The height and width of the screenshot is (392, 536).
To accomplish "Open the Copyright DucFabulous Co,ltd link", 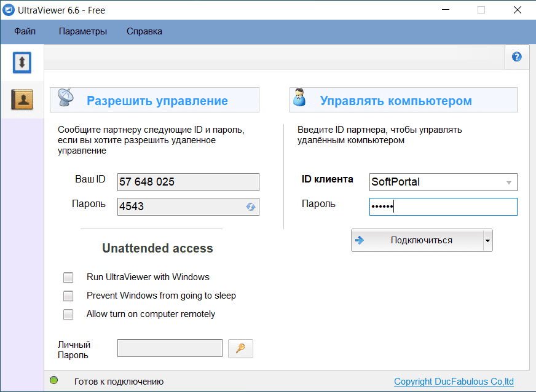I will click(454, 382).
